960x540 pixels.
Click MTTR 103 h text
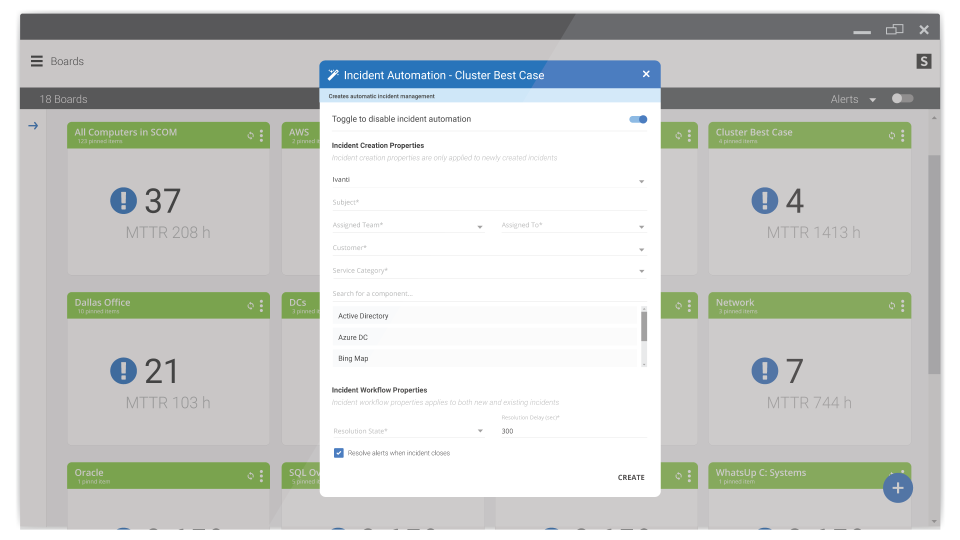point(168,403)
